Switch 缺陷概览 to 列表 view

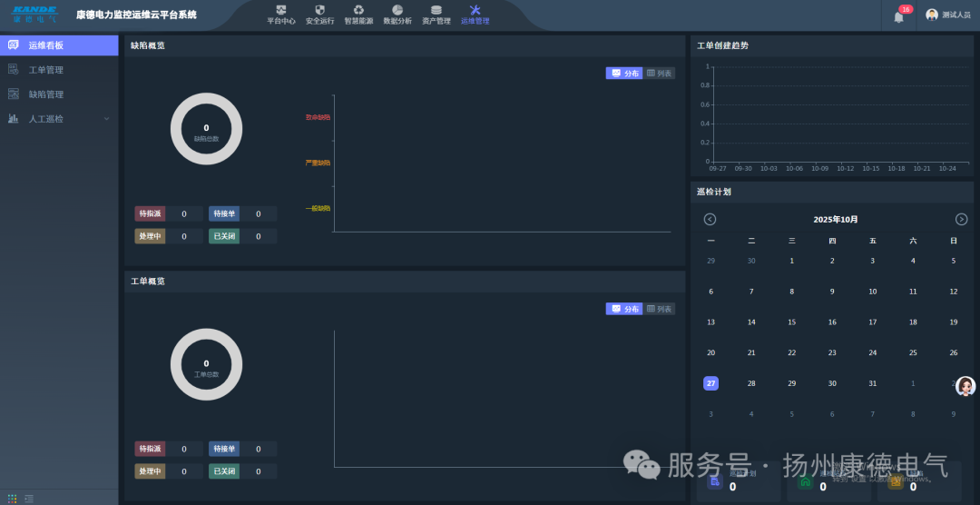(x=659, y=74)
